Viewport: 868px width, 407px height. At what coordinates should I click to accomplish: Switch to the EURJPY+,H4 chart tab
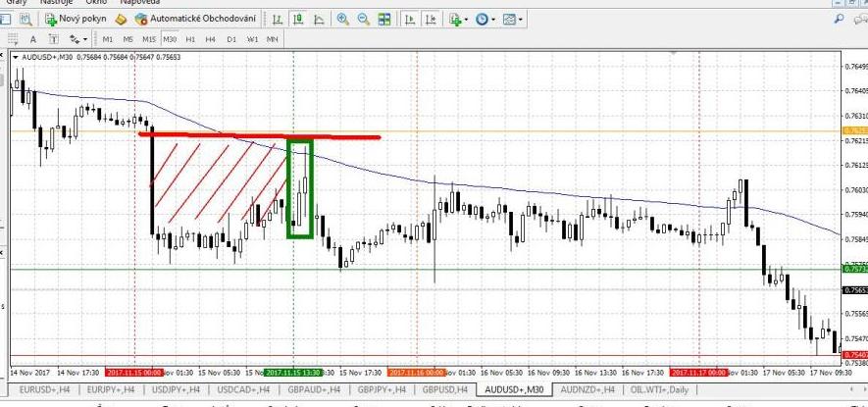[111, 389]
